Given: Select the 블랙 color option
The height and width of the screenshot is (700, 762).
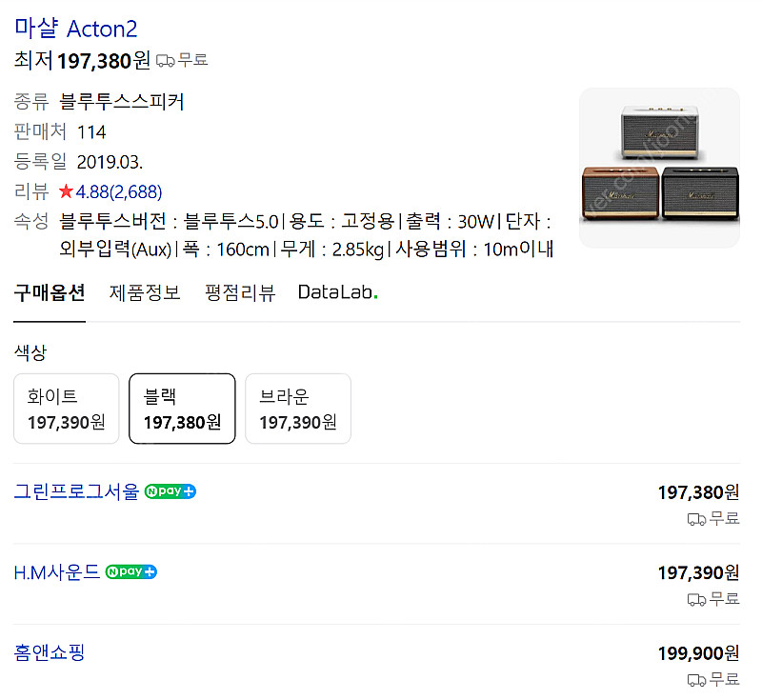Looking at the screenshot, I should [182, 409].
